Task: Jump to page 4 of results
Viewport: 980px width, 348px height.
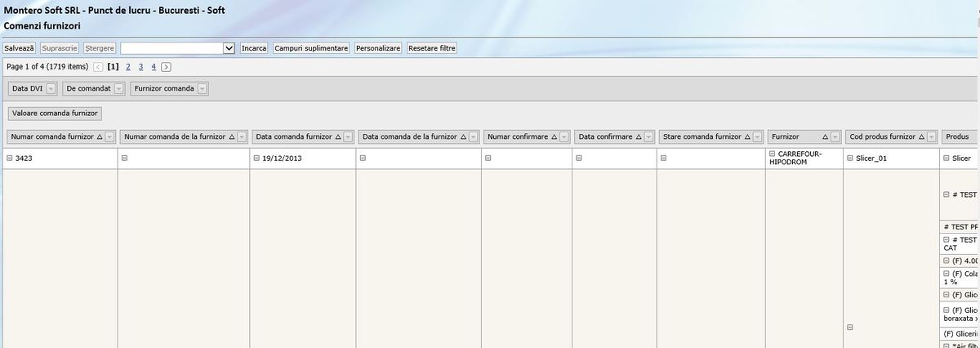Action: (153, 67)
